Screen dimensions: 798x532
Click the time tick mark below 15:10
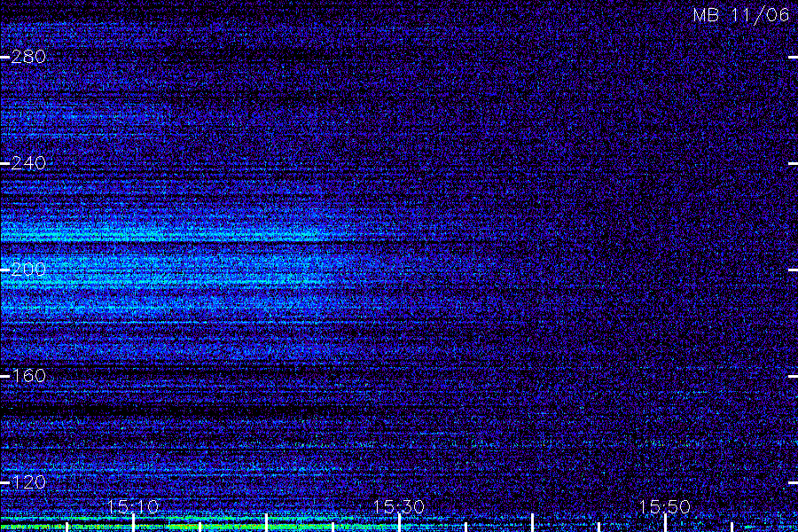(133, 523)
